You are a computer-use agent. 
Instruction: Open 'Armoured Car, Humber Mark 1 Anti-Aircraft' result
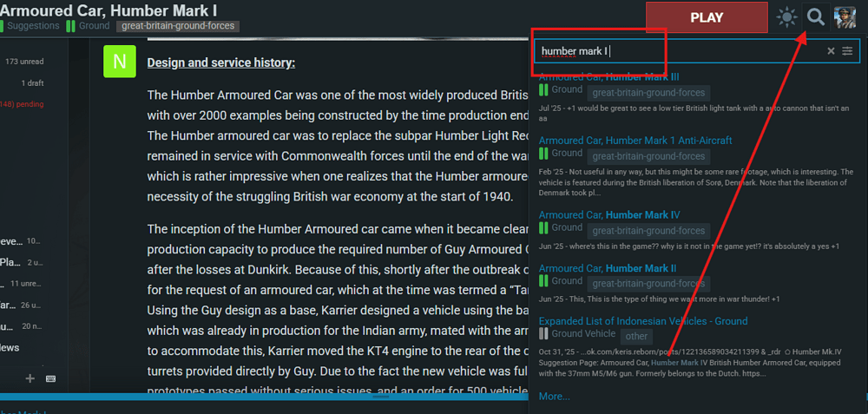(x=635, y=141)
